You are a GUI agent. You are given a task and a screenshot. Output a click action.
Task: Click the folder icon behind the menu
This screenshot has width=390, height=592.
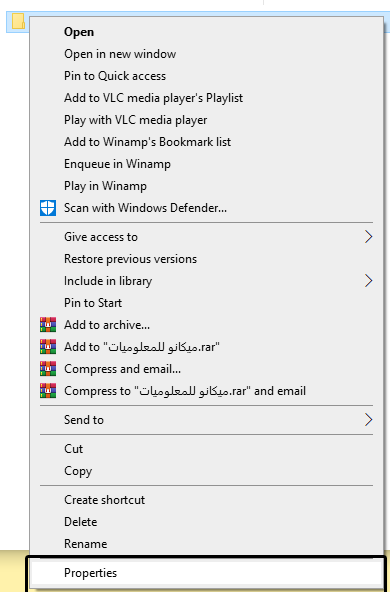coord(18,21)
